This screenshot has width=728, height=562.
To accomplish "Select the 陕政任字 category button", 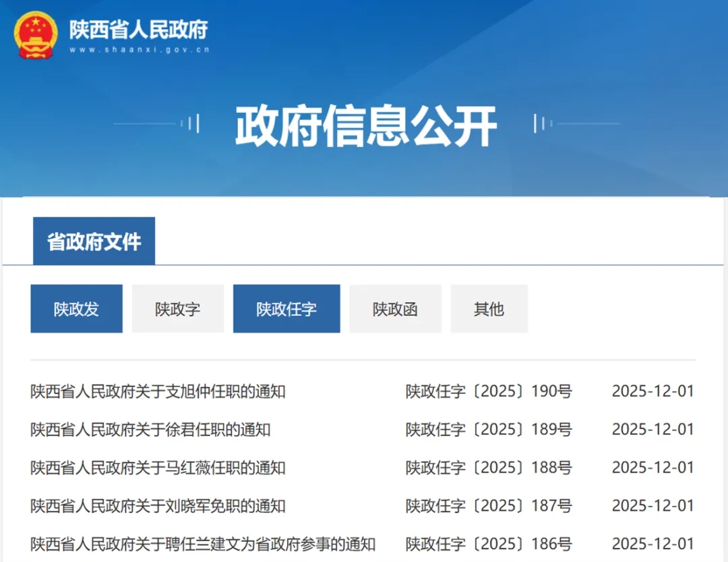I will coord(286,309).
